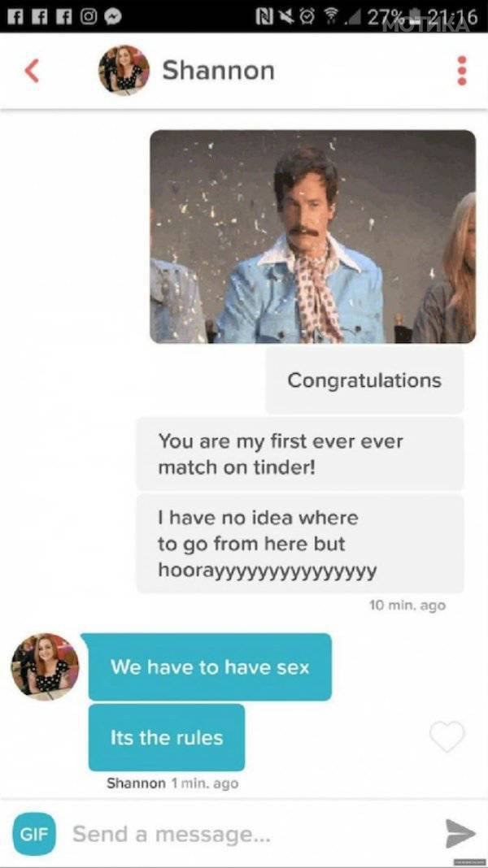
Task: Tap the Messenger icon in the status bar
Action: [115, 16]
